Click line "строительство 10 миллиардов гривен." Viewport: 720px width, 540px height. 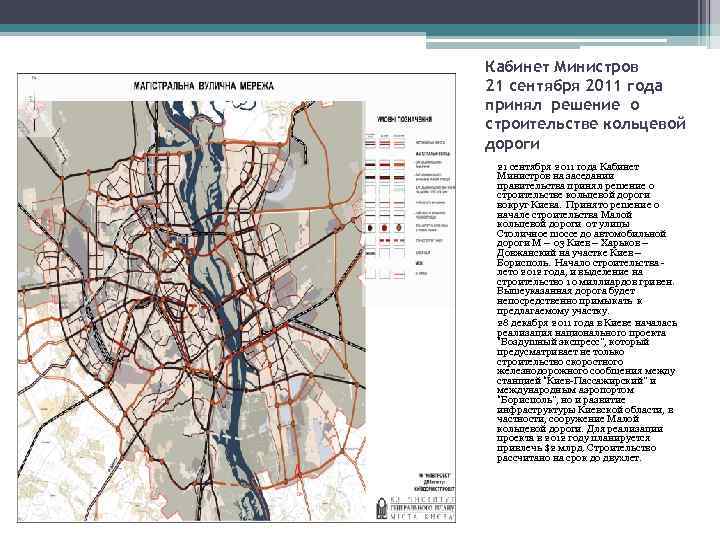pos(585,282)
